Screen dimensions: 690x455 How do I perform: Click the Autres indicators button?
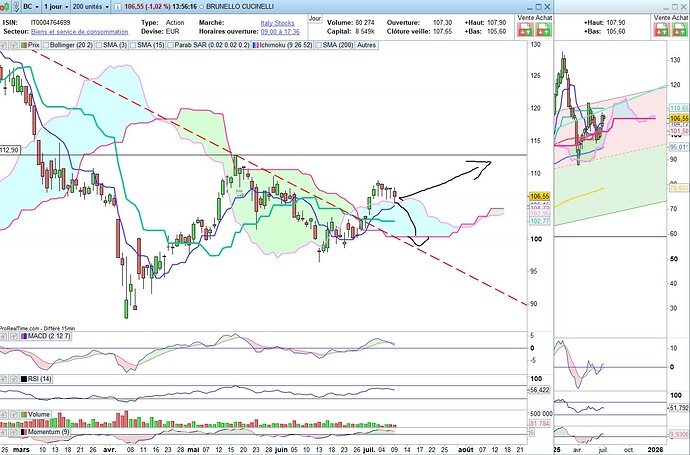(x=366, y=45)
